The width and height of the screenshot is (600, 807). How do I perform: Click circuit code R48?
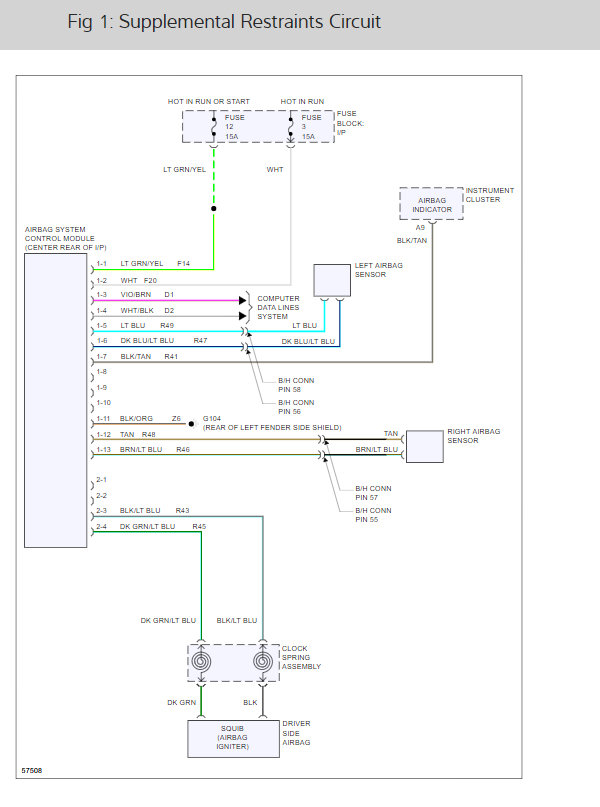click(148, 434)
